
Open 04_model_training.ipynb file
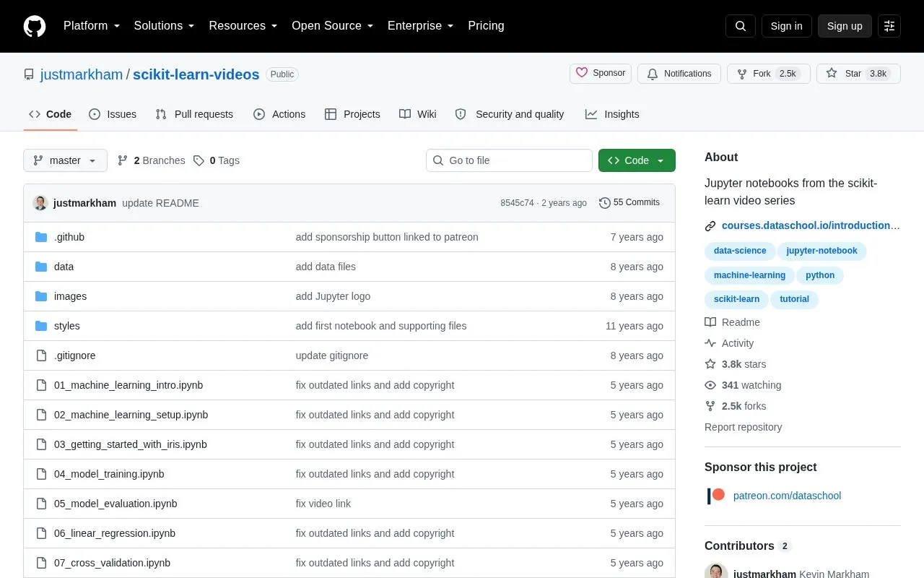(x=109, y=474)
